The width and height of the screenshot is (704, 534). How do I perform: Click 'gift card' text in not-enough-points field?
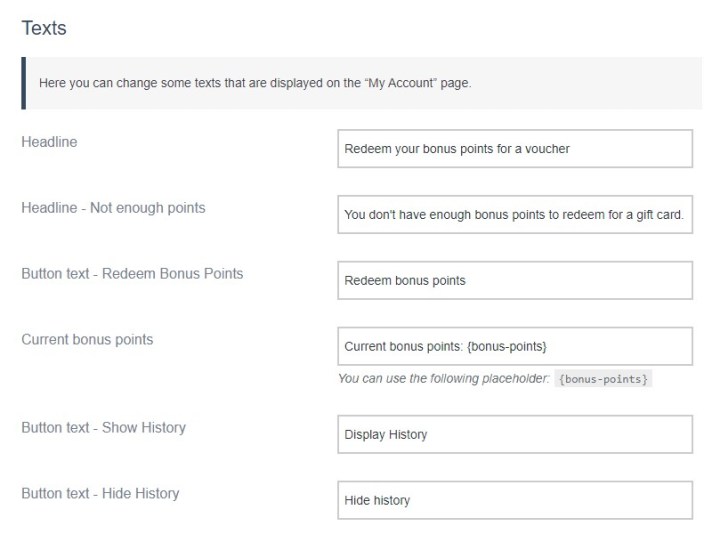tap(660, 214)
